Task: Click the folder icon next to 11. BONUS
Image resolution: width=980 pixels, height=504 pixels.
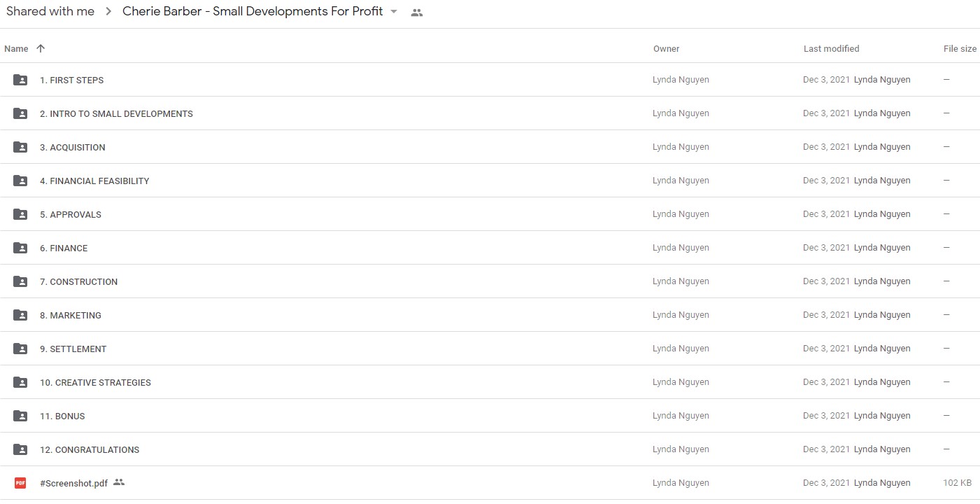Action: (x=20, y=416)
